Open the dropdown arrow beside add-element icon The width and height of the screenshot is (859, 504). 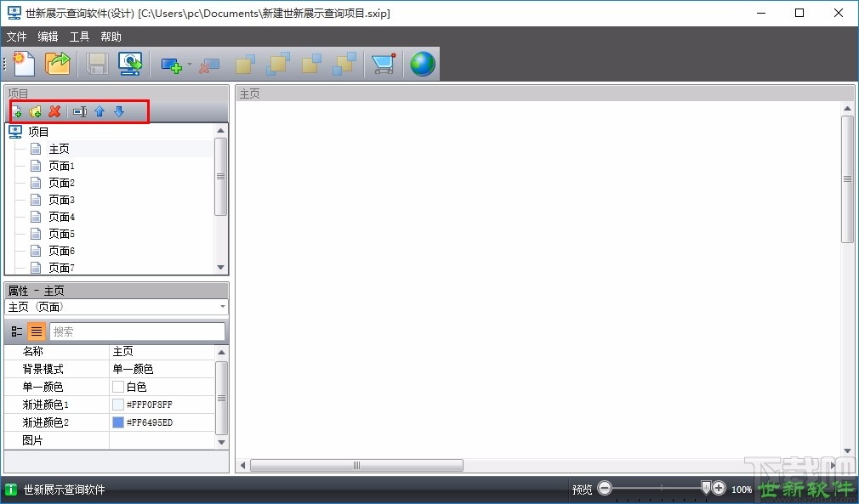coord(190,64)
